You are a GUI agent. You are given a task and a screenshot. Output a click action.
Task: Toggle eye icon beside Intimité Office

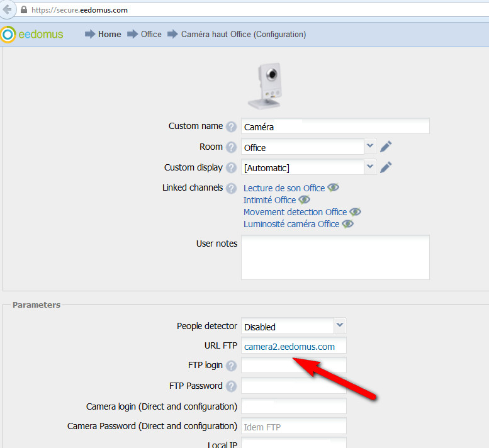pos(304,199)
